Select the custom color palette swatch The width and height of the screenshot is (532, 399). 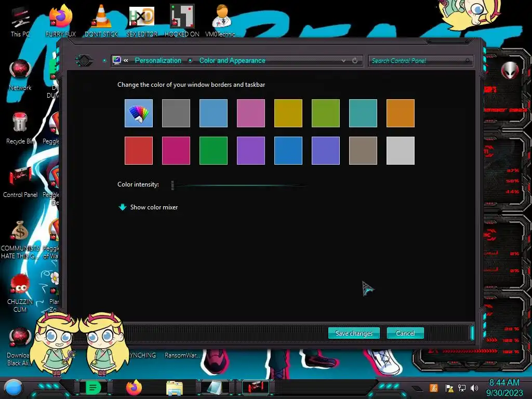point(138,113)
